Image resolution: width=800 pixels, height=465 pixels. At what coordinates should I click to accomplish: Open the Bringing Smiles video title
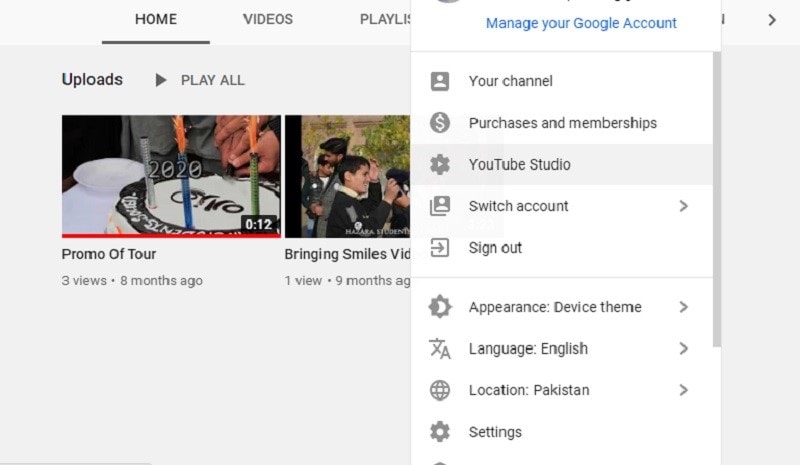347,254
